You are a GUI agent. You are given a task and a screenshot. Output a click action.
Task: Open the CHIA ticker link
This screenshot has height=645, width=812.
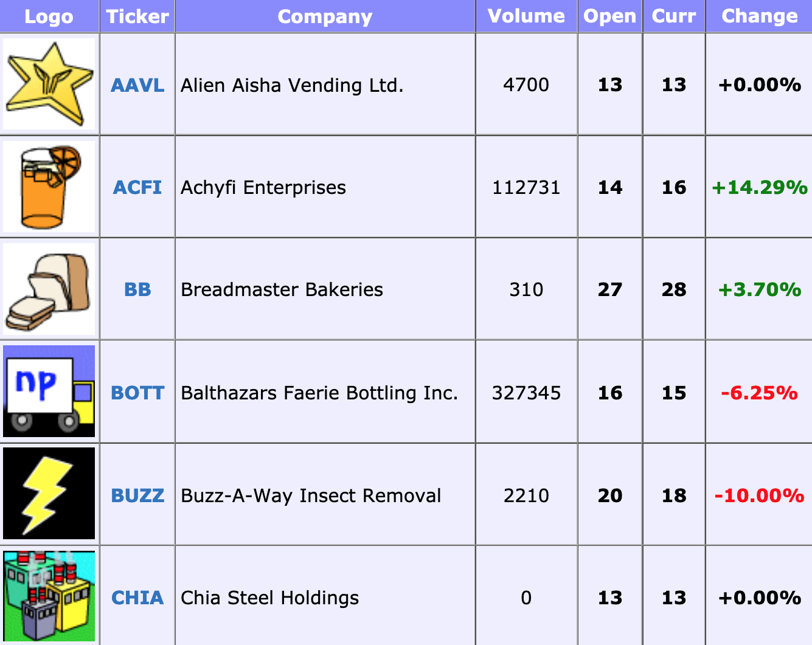point(137,598)
